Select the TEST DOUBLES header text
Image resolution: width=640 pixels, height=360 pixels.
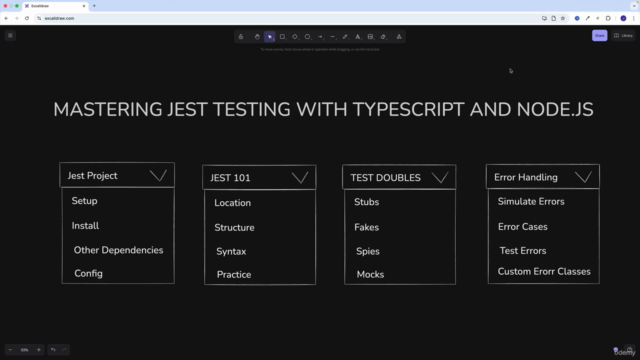(x=385, y=178)
